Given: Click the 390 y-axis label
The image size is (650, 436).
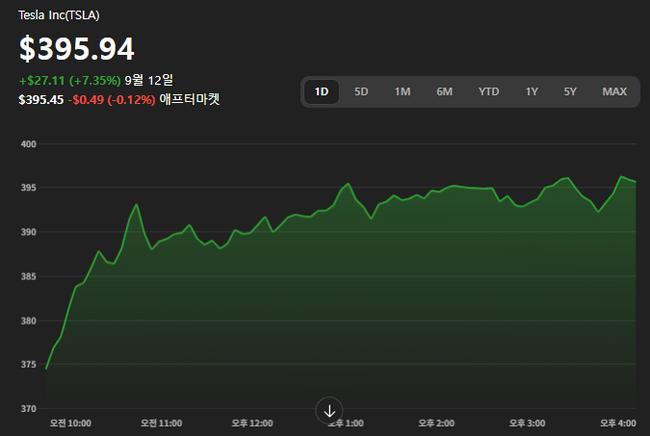Looking at the screenshot, I should point(29,232).
